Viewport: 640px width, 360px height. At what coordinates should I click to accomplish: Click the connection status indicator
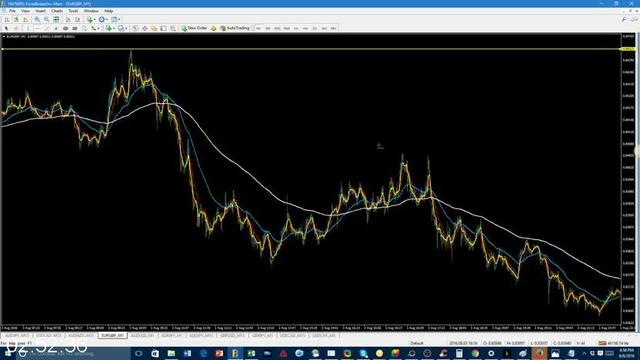click(x=613, y=343)
